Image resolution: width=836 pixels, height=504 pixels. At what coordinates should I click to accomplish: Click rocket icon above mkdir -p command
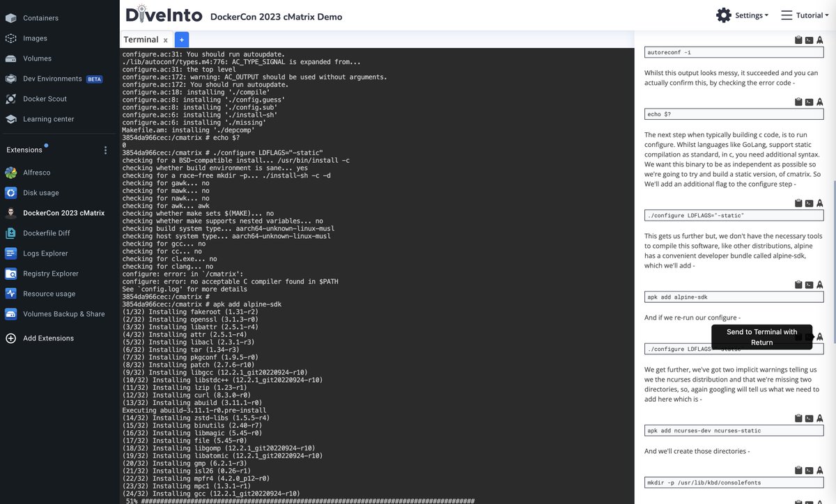coord(819,471)
